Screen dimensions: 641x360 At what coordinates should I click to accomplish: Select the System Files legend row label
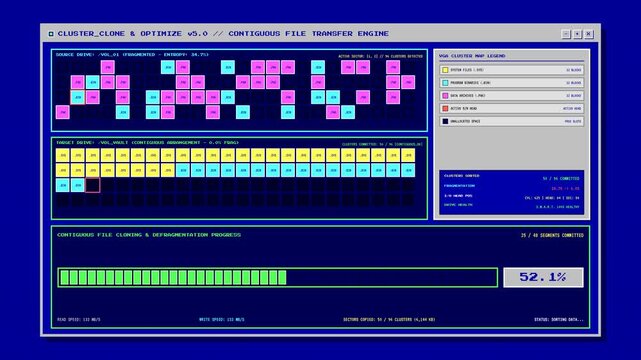pyautogui.click(x=466, y=70)
